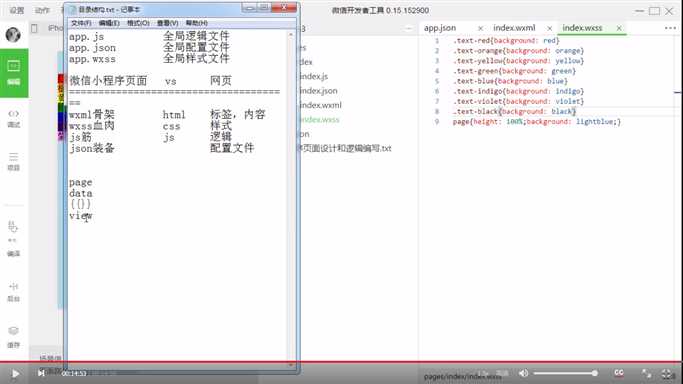Viewport: 683px width, 384px height.
Task: Open the 动作 menu in the dev tools
Action: [x=42, y=10]
